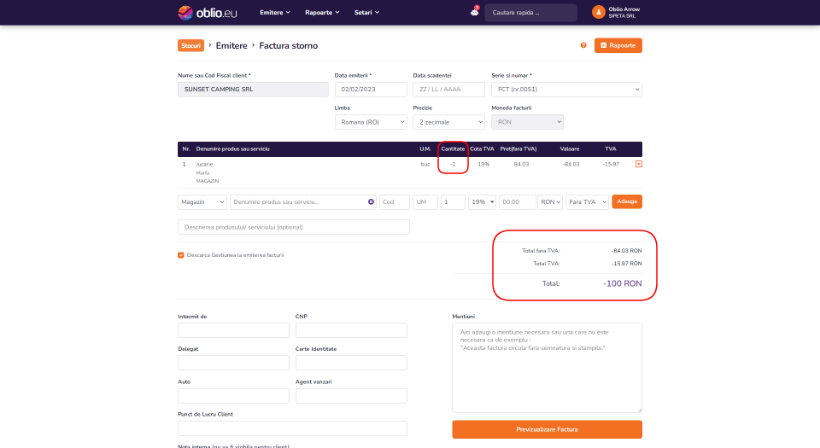Expand the Limba Romana dropdown
Image resolution: width=820 pixels, height=448 pixels.
(x=371, y=122)
